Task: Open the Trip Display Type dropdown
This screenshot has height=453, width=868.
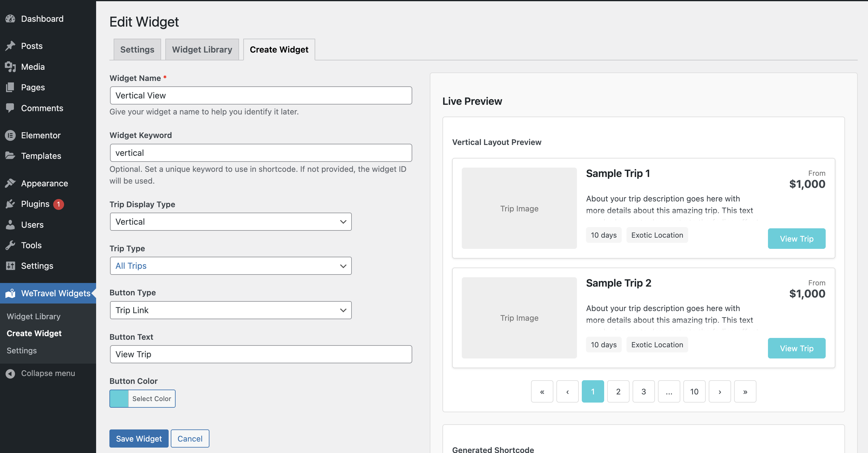Action: tap(231, 222)
